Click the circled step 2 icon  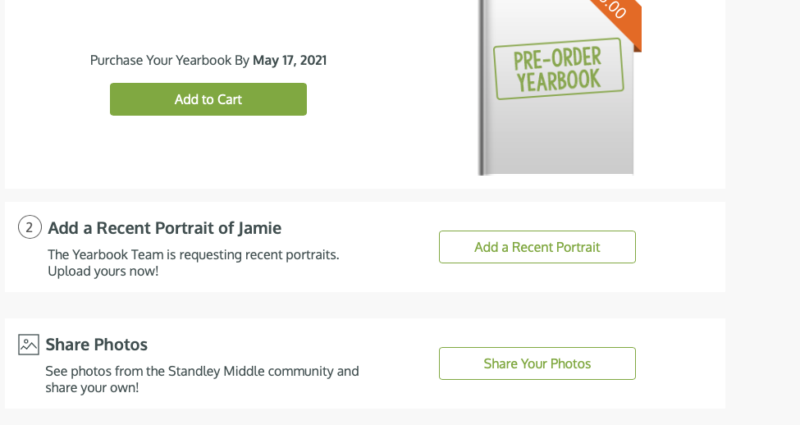click(x=29, y=228)
